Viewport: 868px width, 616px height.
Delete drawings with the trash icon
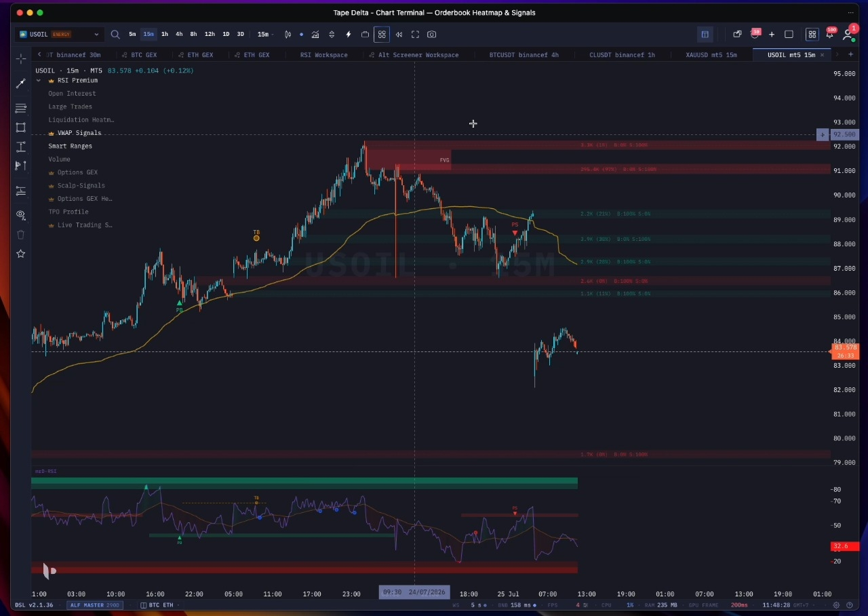(x=21, y=235)
